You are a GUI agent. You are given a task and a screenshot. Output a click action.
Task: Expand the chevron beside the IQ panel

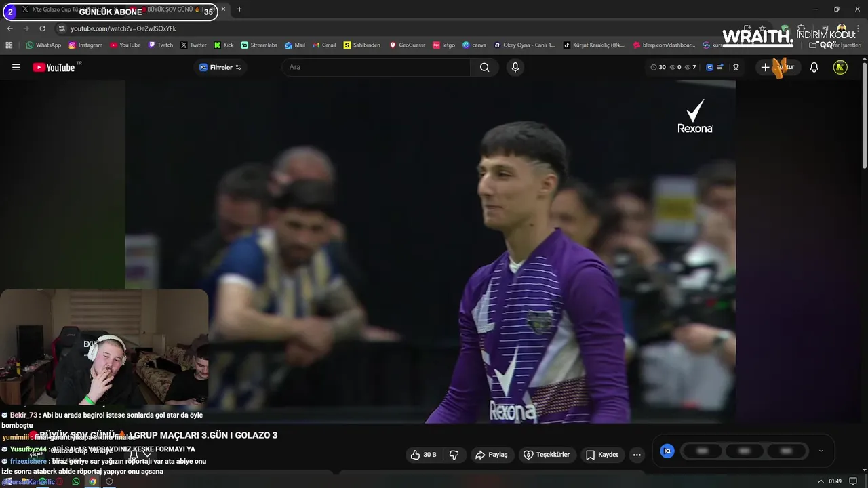coord(821,451)
